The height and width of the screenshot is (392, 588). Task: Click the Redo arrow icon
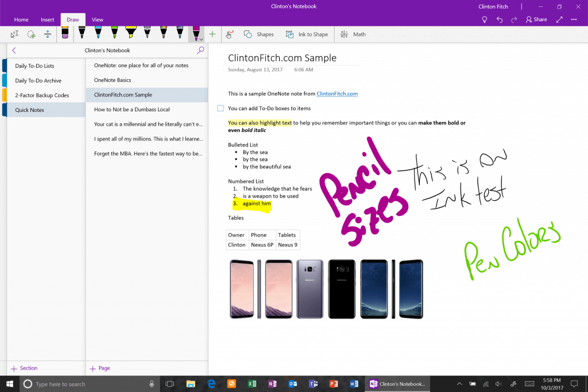tap(515, 19)
